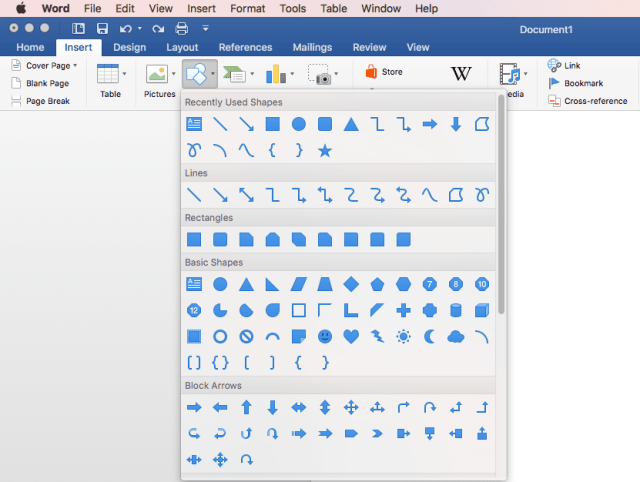Select the quad arrow in Block Arrows
This screenshot has width=640, height=482.
pos(351,407)
